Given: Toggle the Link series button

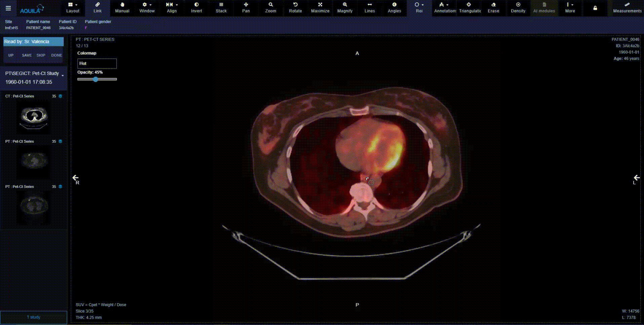Looking at the screenshot, I should pos(97,8).
